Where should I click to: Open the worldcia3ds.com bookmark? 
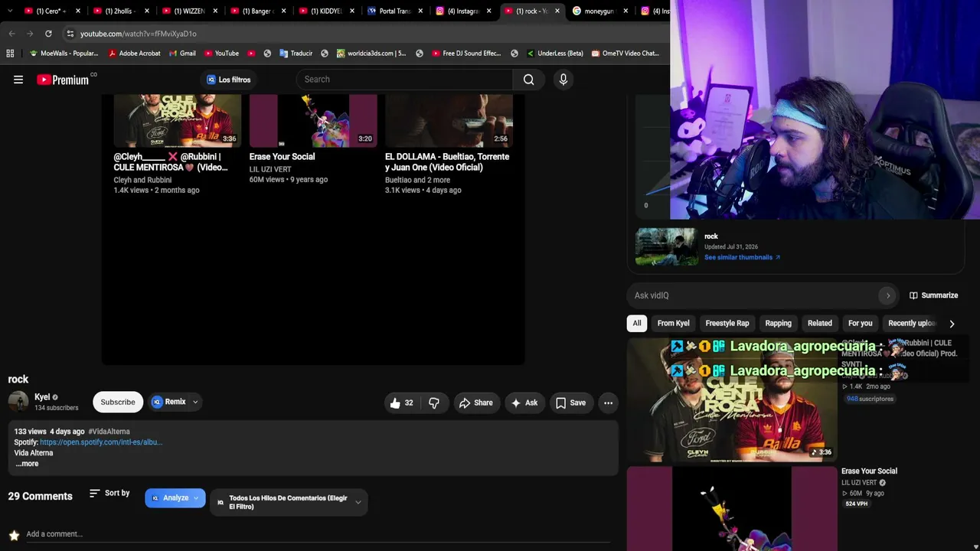tap(371, 54)
